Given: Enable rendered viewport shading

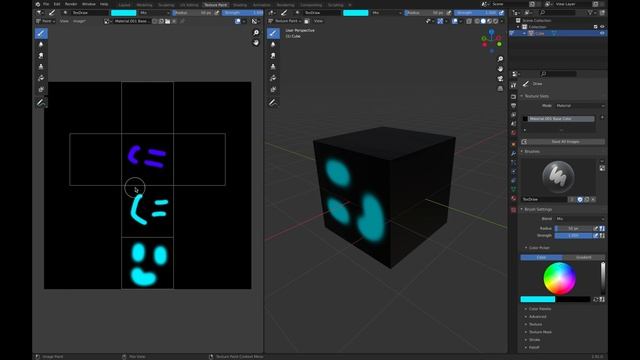Looking at the screenshot, I should coord(496,21).
